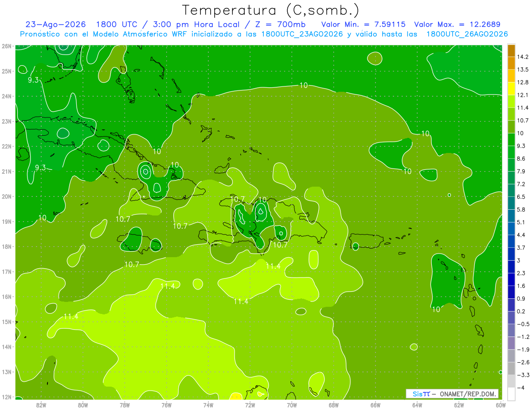Click the 17N latitude axis label
The width and height of the screenshot is (532, 411).
[7, 271]
